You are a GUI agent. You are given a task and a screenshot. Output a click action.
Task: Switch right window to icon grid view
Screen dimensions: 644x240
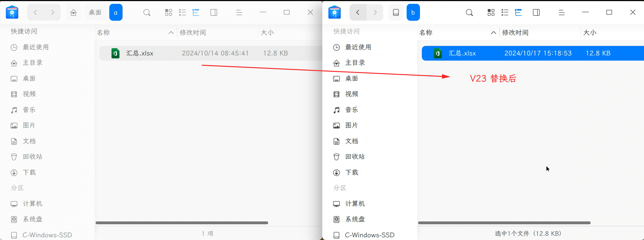click(x=491, y=12)
